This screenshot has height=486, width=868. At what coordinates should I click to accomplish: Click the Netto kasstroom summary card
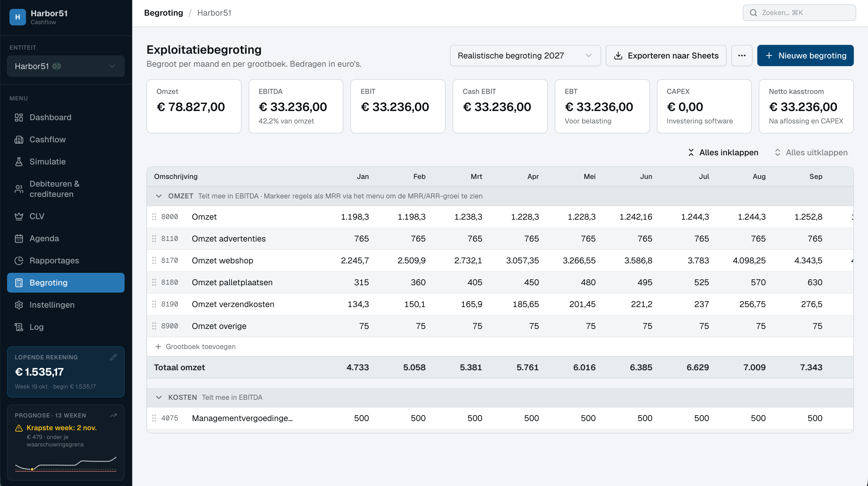pos(806,107)
